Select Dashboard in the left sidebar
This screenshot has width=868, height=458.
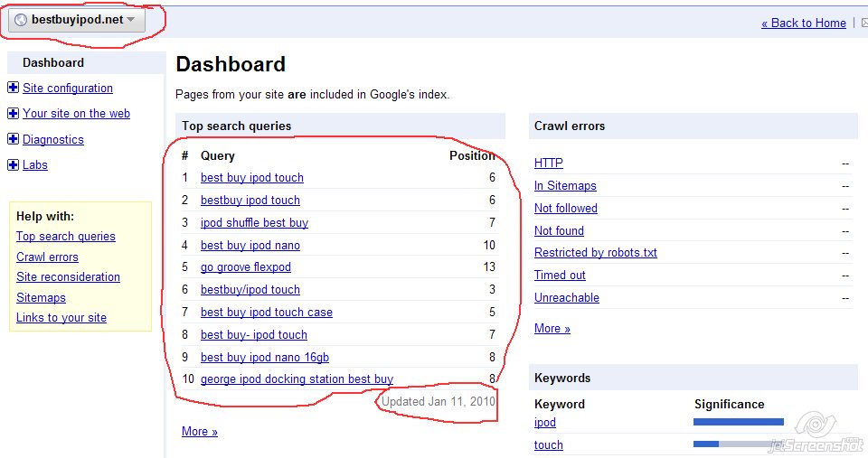pyautogui.click(x=53, y=63)
